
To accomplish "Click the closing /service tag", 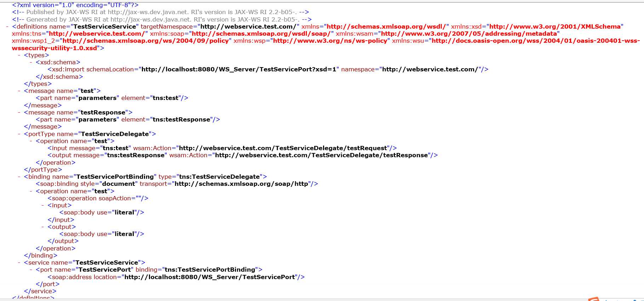I will [40, 291].
